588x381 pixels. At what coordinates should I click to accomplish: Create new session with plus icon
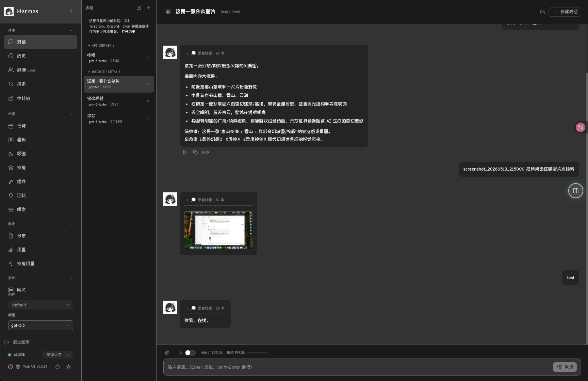point(148,8)
